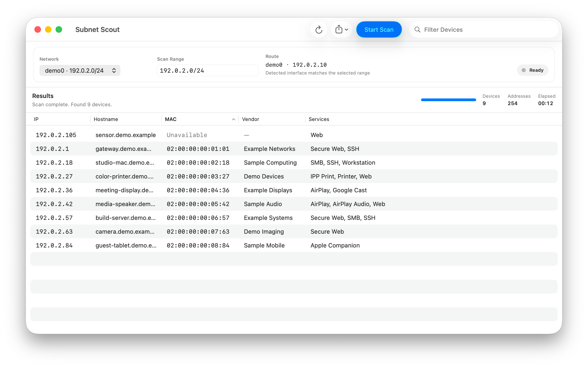Click the Elapsed 00:12 value
Viewport: 588px width, 368px height.
pyautogui.click(x=546, y=103)
